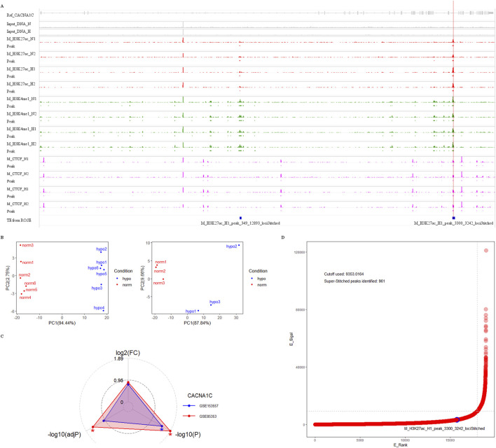Viewport: 496px width, 448px height.
Task: Click the norm6 label in PCA plot
Action: pos(30,283)
